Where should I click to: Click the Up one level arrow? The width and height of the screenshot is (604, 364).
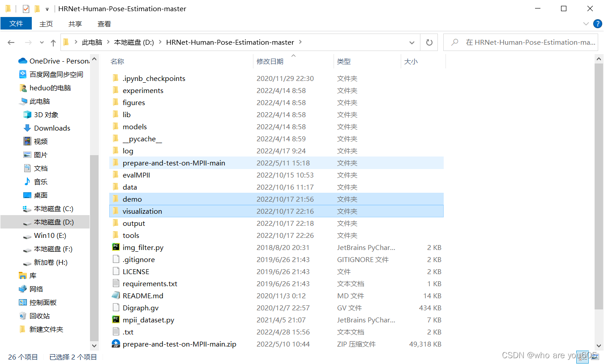[x=53, y=42]
